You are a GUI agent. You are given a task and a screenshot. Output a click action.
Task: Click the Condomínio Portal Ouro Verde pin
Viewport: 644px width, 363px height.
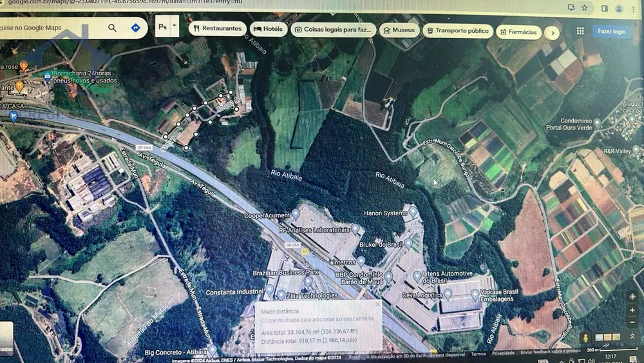click(x=597, y=123)
